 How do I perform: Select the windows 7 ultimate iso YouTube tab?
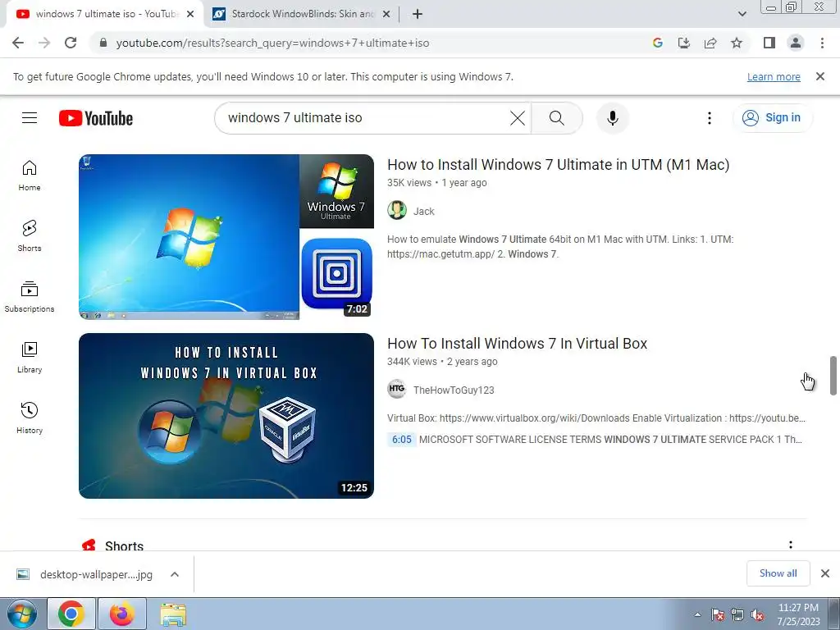point(105,14)
